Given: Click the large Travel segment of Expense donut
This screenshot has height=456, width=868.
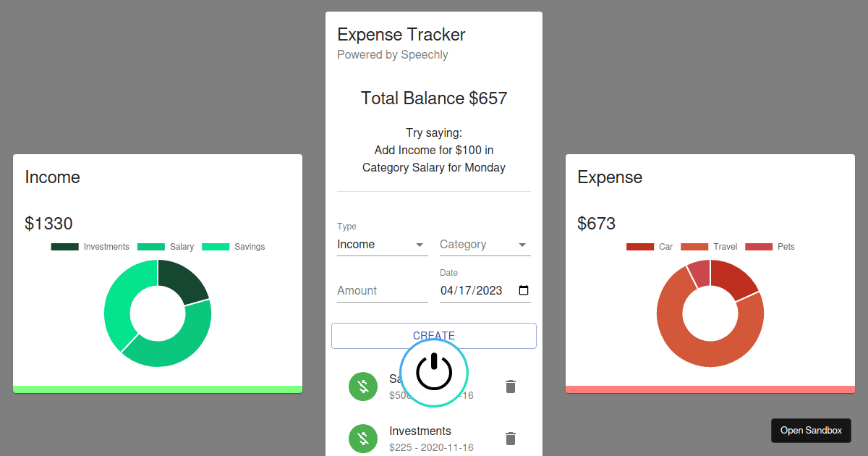Looking at the screenshot, I should click(694, 347).
